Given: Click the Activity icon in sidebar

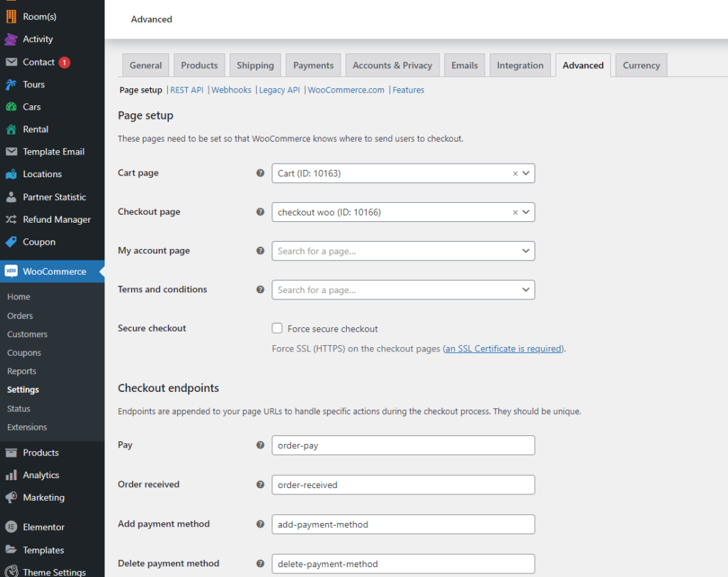Looking at the screenshot, I should pos(11,39).
